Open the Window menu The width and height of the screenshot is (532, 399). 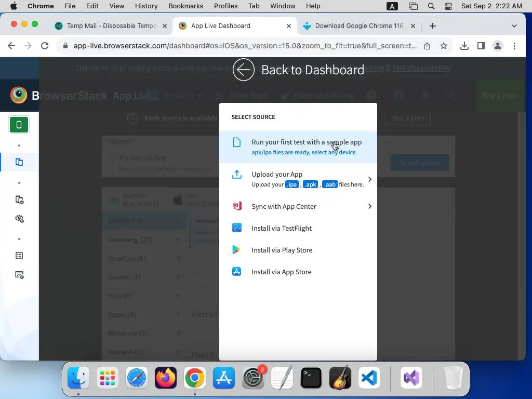pos(283,6)
